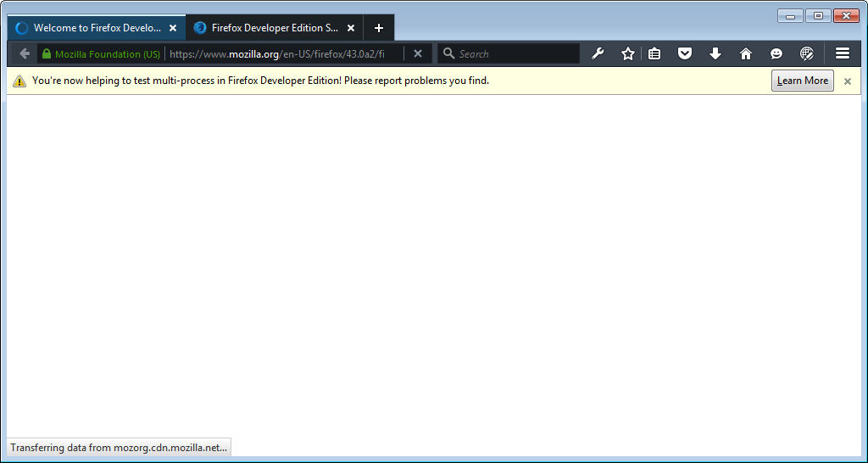
Task: Open a new tab with plus button
Action: [x=379, y=28]
